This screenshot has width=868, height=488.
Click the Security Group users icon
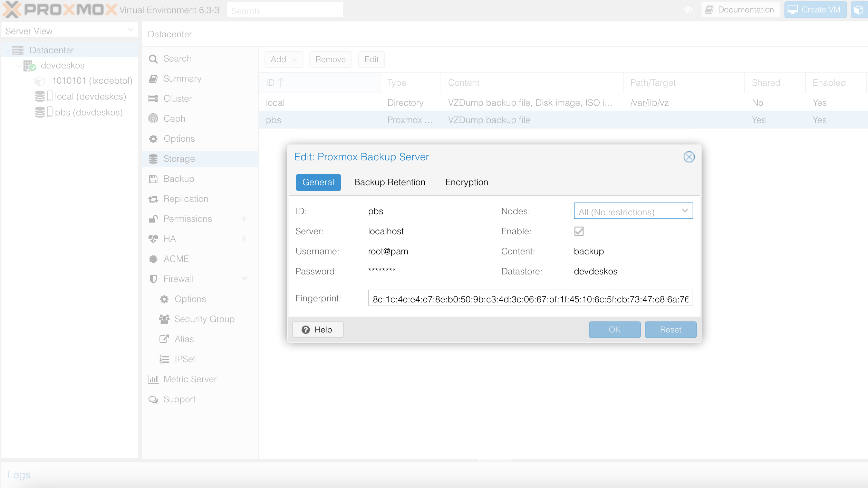coord(164,319)
